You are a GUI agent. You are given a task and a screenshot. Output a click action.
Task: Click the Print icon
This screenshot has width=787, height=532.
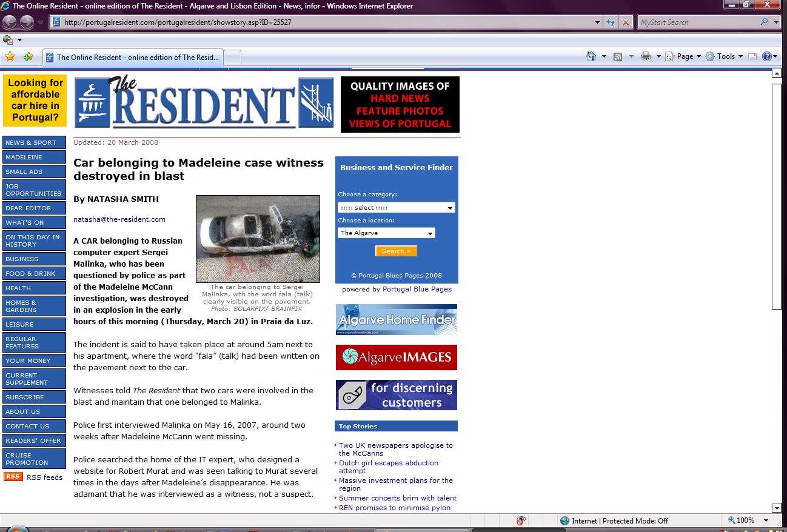(646, 56)
